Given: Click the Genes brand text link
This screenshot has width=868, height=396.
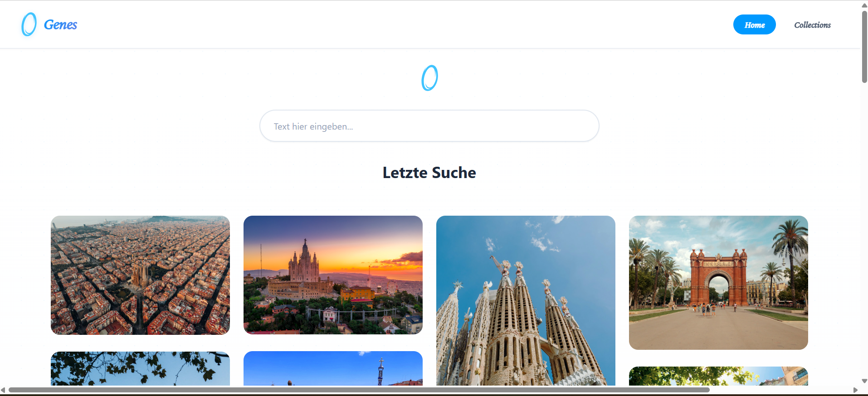Looking at the screenshot, I should click(60, 24).
